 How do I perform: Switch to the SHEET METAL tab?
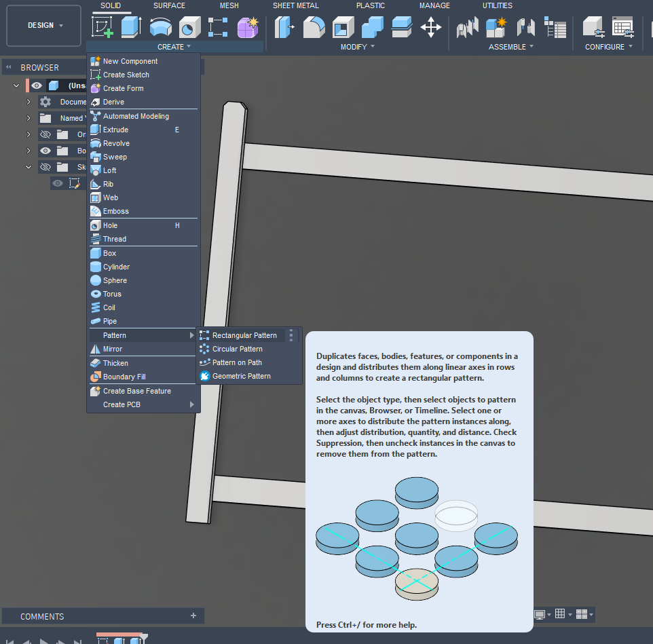296,5
